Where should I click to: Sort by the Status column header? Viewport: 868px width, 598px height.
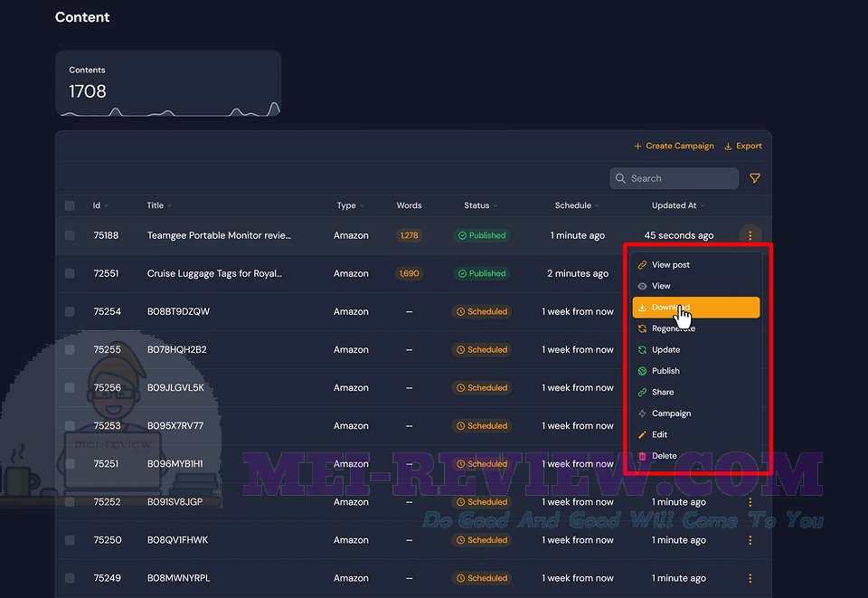pyautogui.click(x=480, y=205)
